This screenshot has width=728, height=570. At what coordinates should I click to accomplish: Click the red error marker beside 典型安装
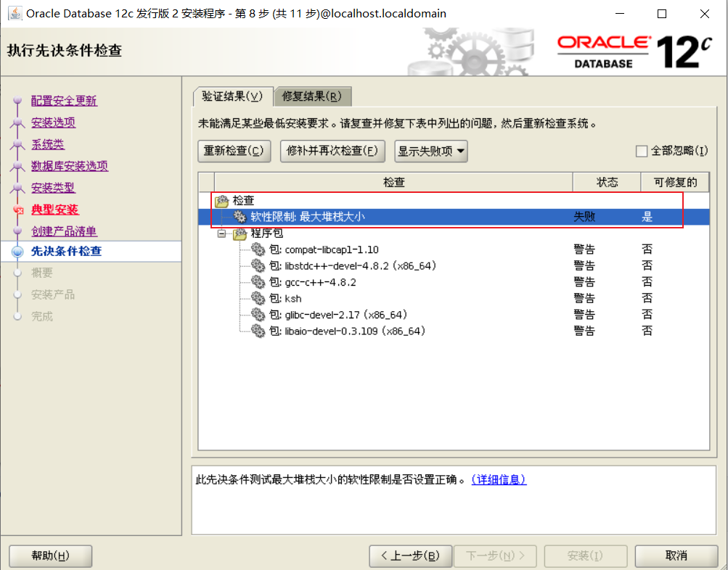(18, 210)
